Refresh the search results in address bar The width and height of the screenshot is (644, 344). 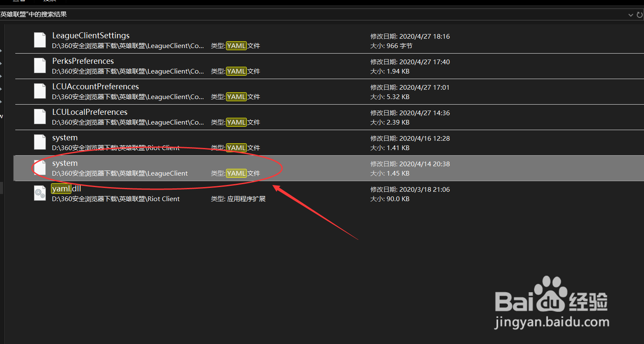click(x=639, y=15)
